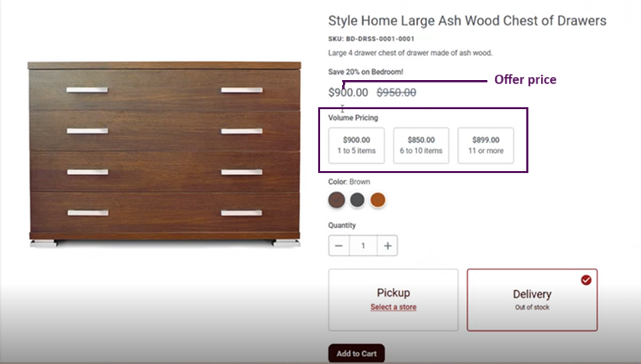Open the Select a store link
The width and height of the screenshot is (641, 364).
tap(393, 307)
